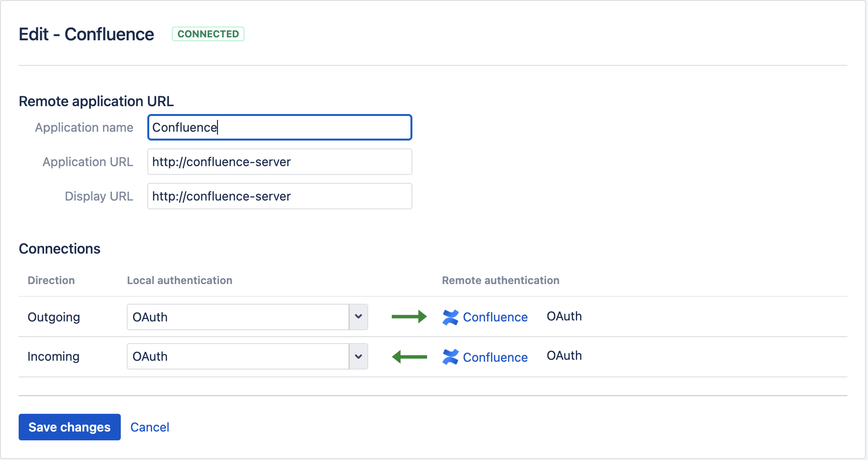Focus the Application name text field
The height and width of the screenshot is (460, 868).
(279, 127)
